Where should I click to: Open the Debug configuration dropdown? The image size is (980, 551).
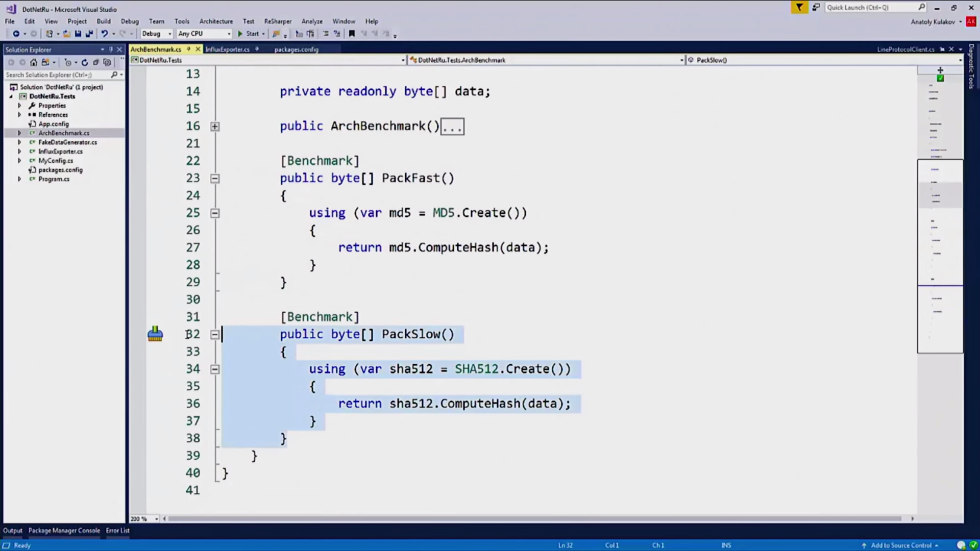click(x=156, y=34)
